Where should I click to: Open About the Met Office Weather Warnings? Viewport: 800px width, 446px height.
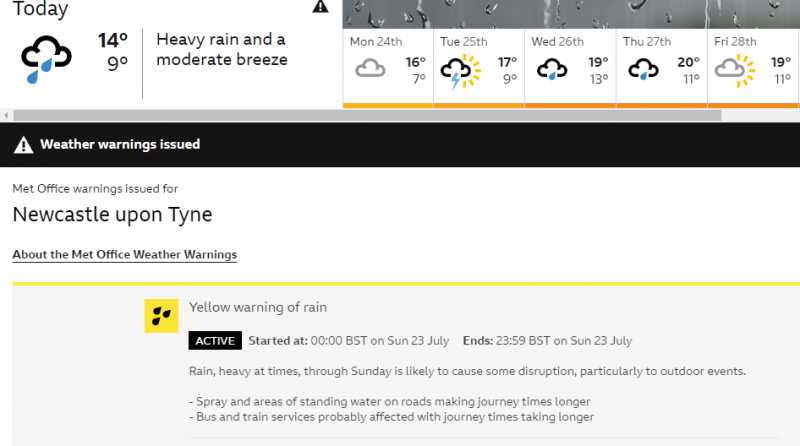(x=124, y=255)
